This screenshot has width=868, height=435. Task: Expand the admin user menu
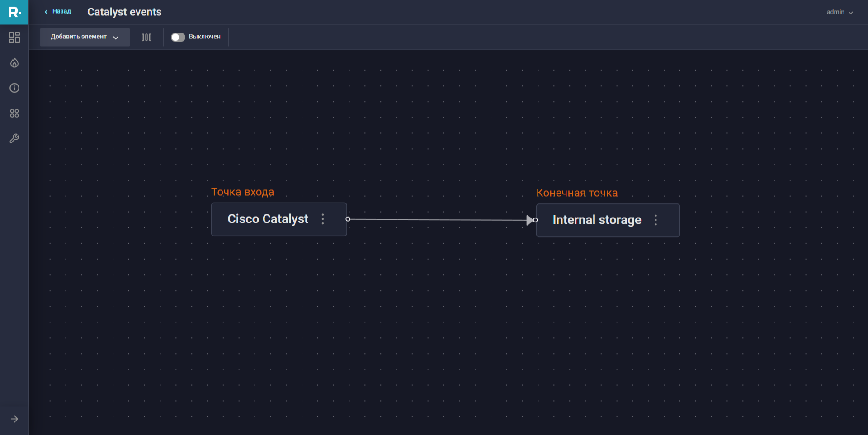click(x=840, y=12)
